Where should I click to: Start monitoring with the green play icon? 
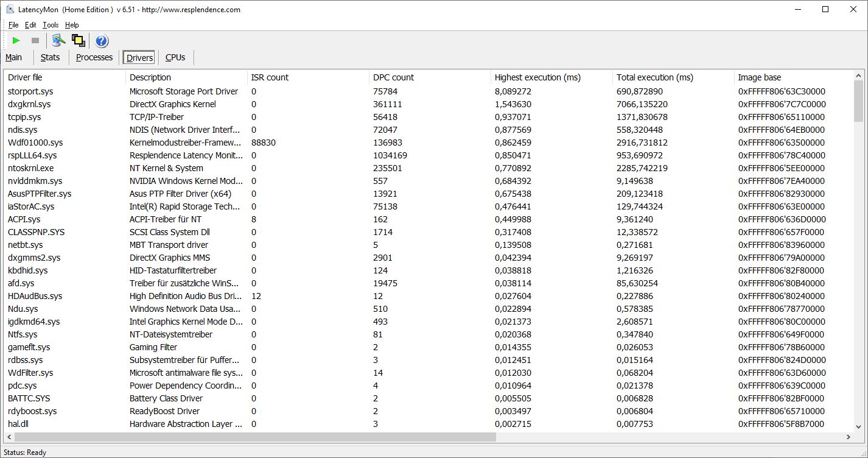click(16, 41)
